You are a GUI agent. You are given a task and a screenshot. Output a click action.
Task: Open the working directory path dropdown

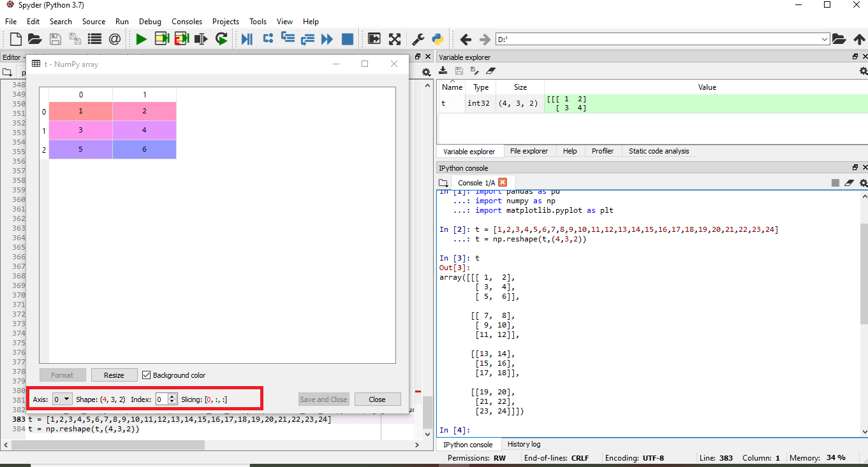click(x=824, y=40)
